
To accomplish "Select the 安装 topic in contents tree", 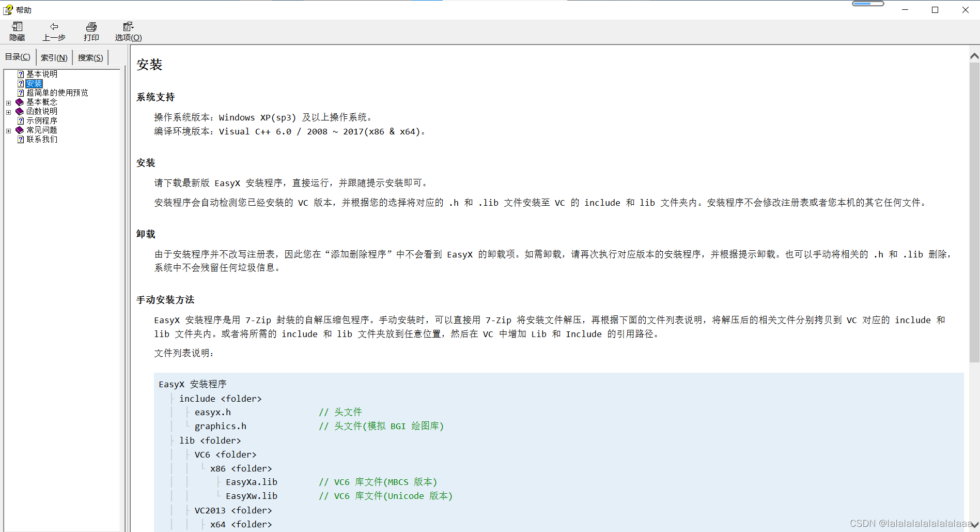I will coord(34,84).
